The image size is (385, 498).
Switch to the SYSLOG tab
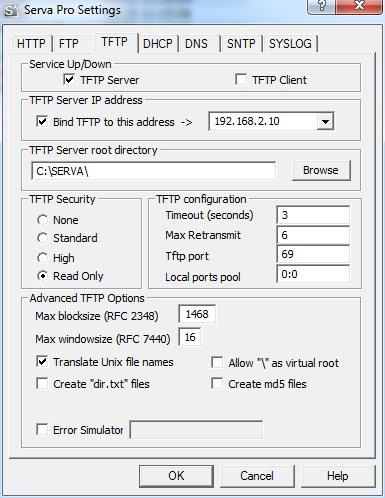tap(290, 44)
